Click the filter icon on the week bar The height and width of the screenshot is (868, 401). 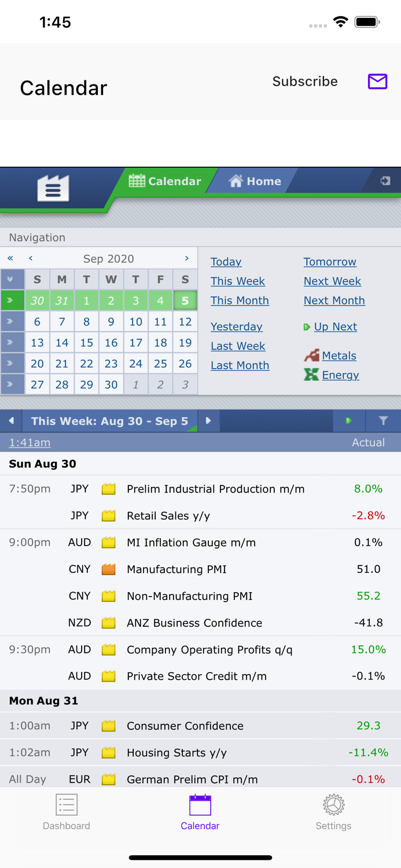tap(384, 421)
